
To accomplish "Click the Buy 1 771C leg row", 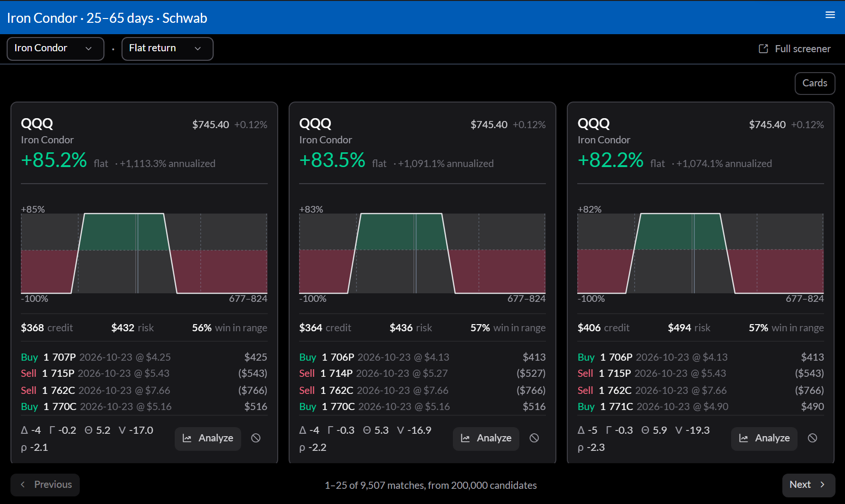I will 701,407.
